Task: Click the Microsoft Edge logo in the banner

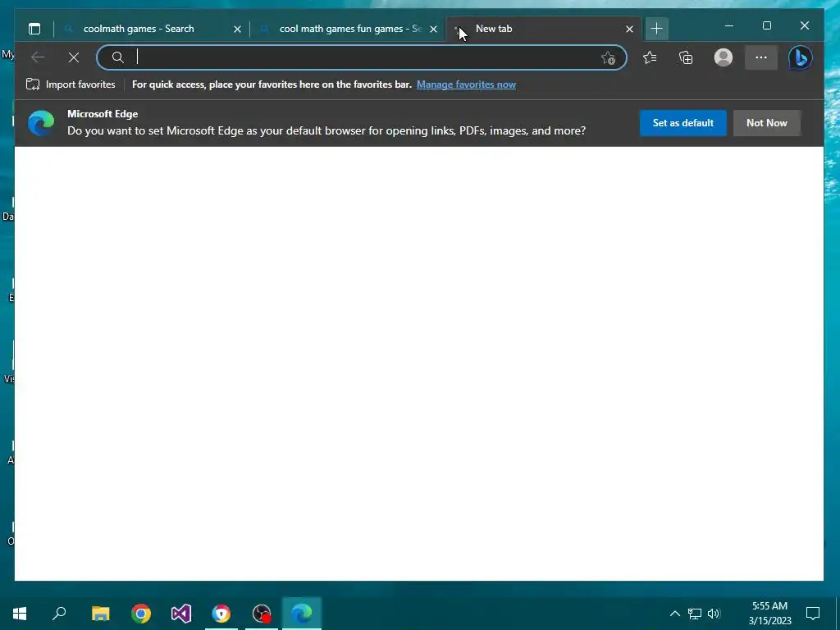Action: [41, 123]
